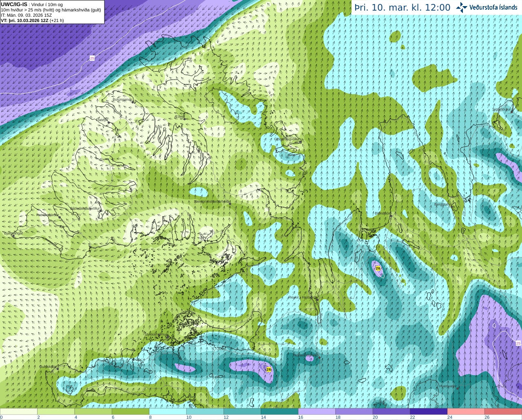Click the 6–8 m/s olive green legend swatch
The image size is (522, 420).
point(130,411)
